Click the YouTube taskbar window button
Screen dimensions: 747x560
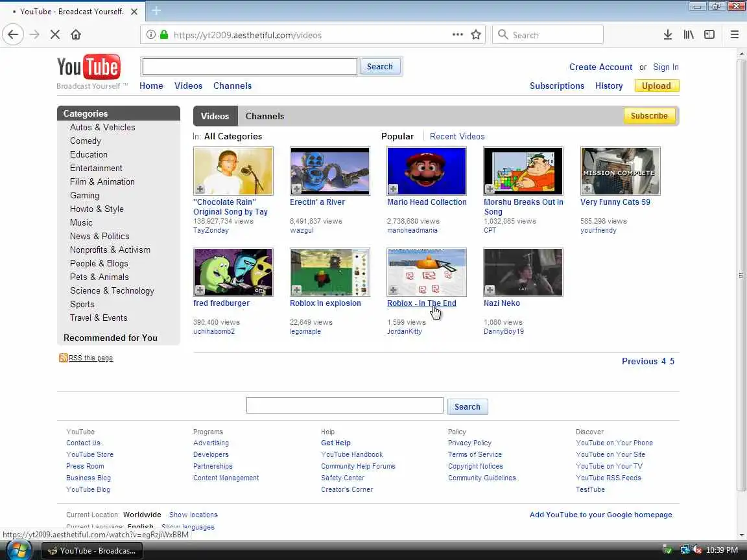click(92, 550)
